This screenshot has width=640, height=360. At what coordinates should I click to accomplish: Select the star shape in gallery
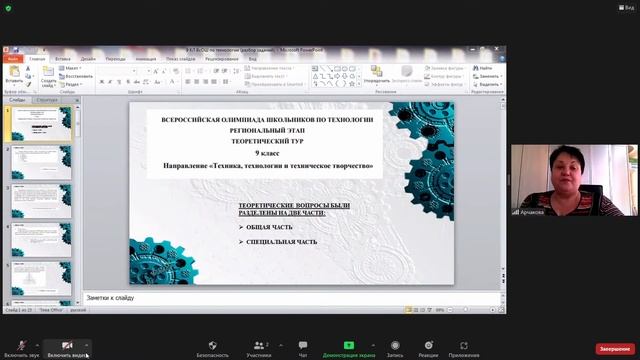352,84
